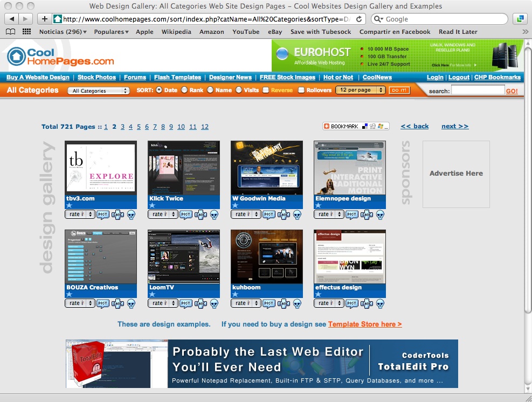Select the Rank sort radio button
Screen dimensions: 532x402
pyautogui.click(x=184, y=90)
